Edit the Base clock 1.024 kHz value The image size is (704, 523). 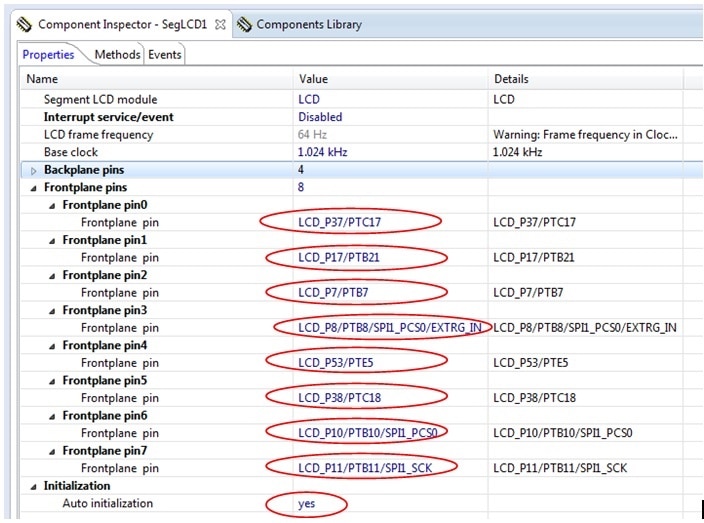pos(323,152)
